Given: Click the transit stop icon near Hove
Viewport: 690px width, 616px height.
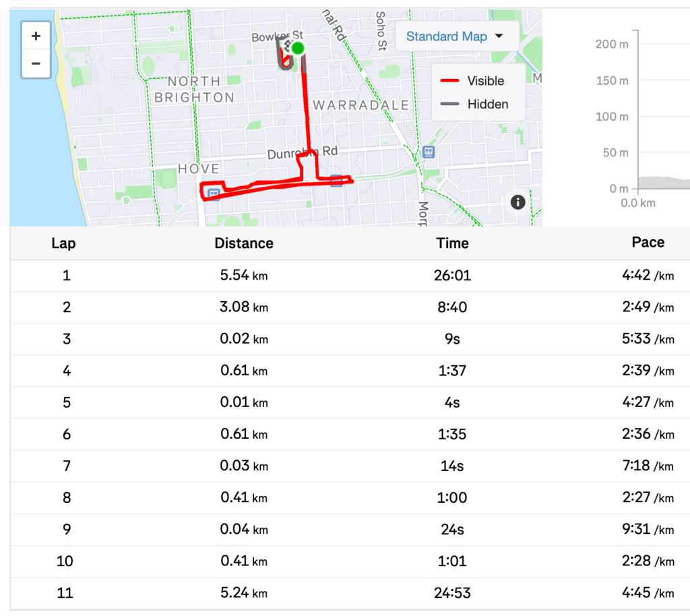Looking at the screenshot, I should (214, 193).
